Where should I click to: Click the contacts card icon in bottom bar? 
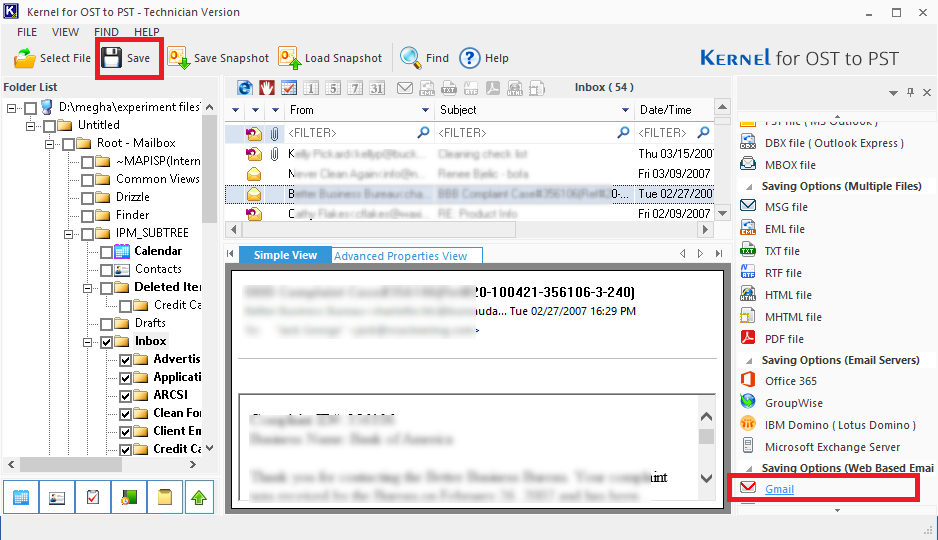click(57, 497)
